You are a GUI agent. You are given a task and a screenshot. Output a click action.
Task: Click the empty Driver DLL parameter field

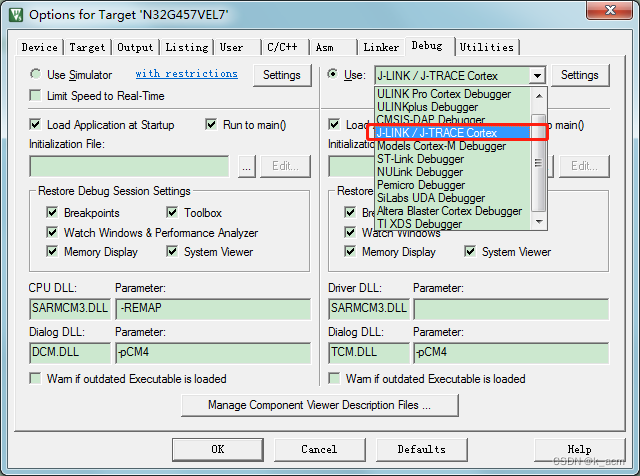pos(511,309)
